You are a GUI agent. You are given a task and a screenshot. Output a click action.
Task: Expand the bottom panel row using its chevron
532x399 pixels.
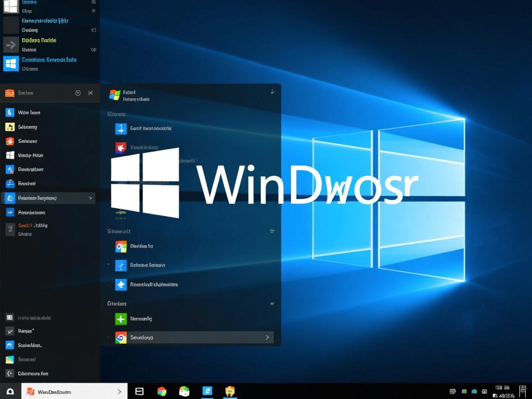[267, 338]
